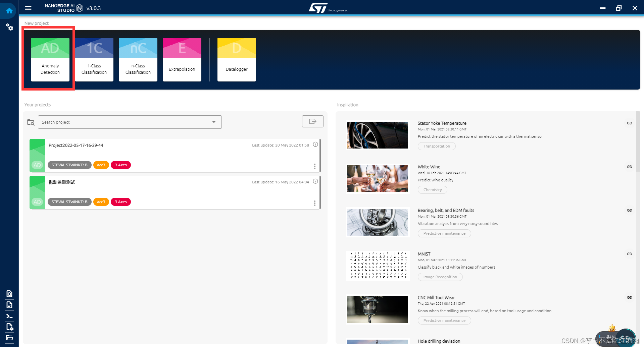Click 3 Axes tag in Project2022 row
The height and width of the screenshot is (347, 644).
(x=121, y=165)
